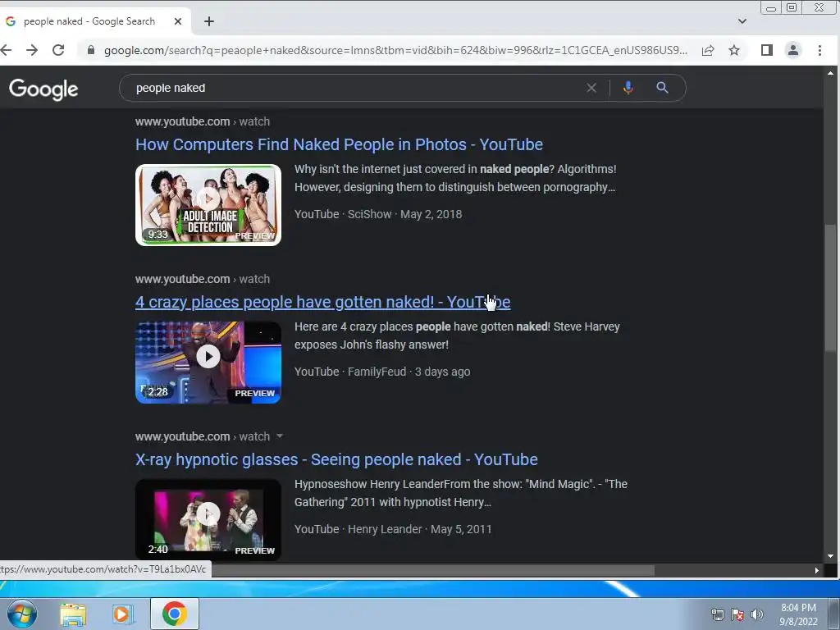840x630 pixels.
Task: Close the people naked Google Search tab
Action: click(178, 21)
